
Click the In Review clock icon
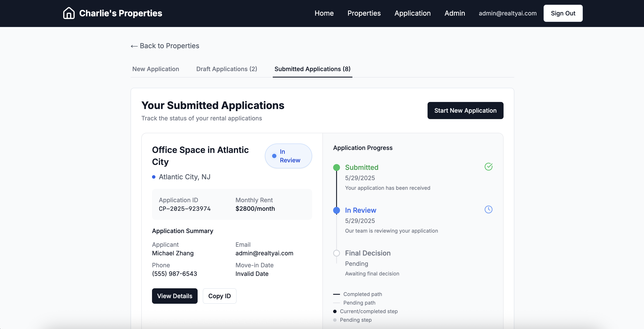coord(488,209)
